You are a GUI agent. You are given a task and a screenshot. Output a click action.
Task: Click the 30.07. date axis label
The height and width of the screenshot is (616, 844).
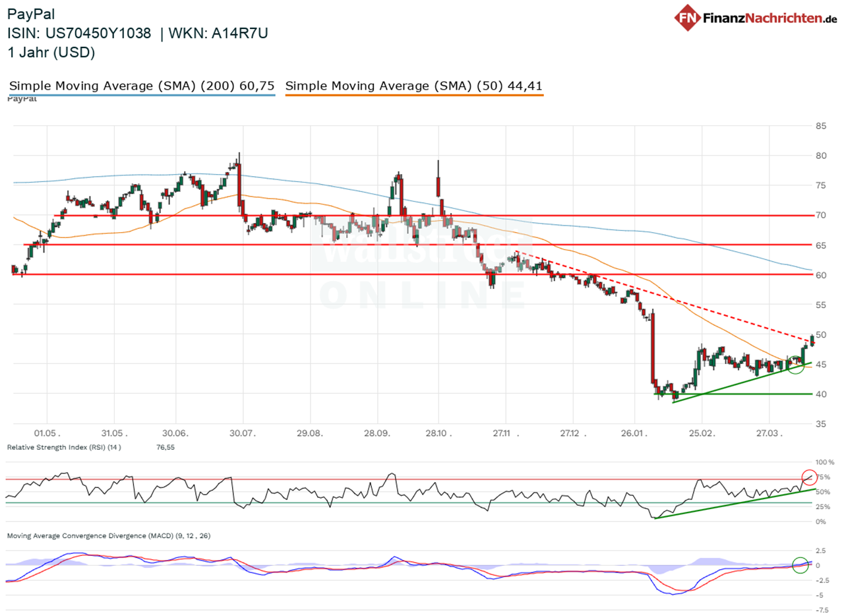pyautogui.click(x=243, y=434)
